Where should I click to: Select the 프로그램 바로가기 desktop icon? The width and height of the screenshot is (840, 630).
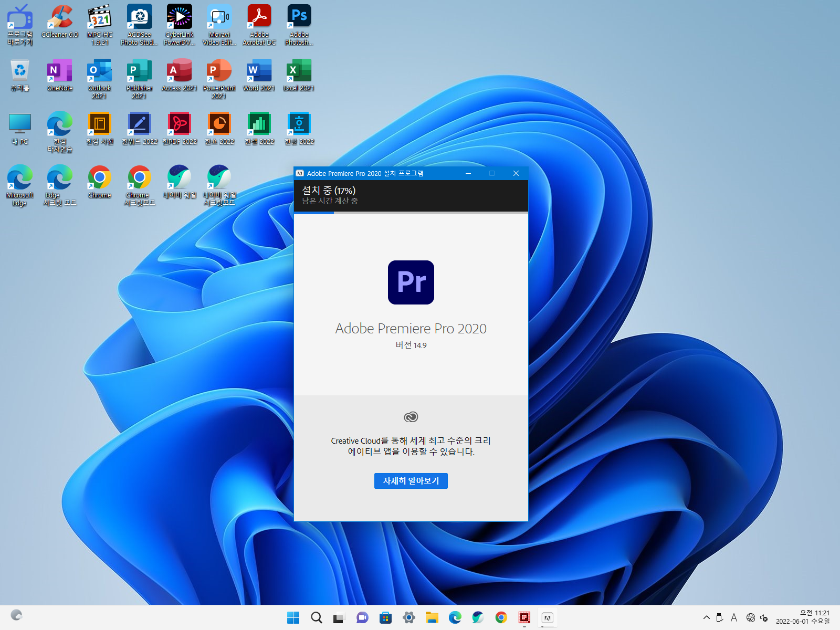(20, 25)
